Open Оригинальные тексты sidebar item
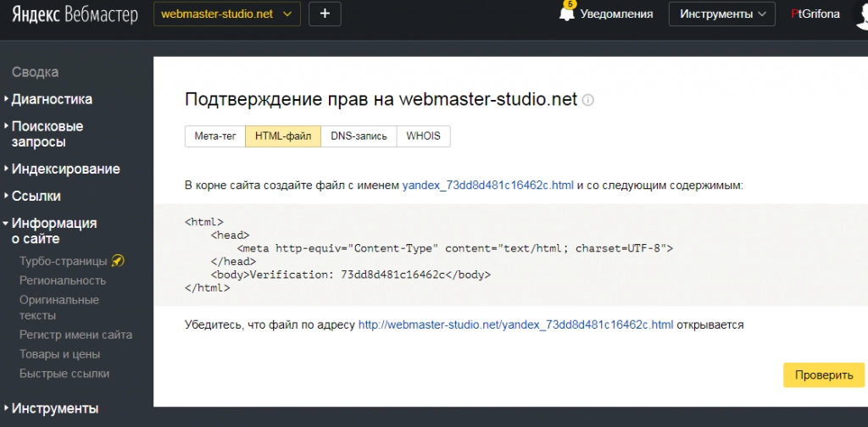The width and height of the screenshot is (868, 427). pyautogui.click(x=59, y=308)
